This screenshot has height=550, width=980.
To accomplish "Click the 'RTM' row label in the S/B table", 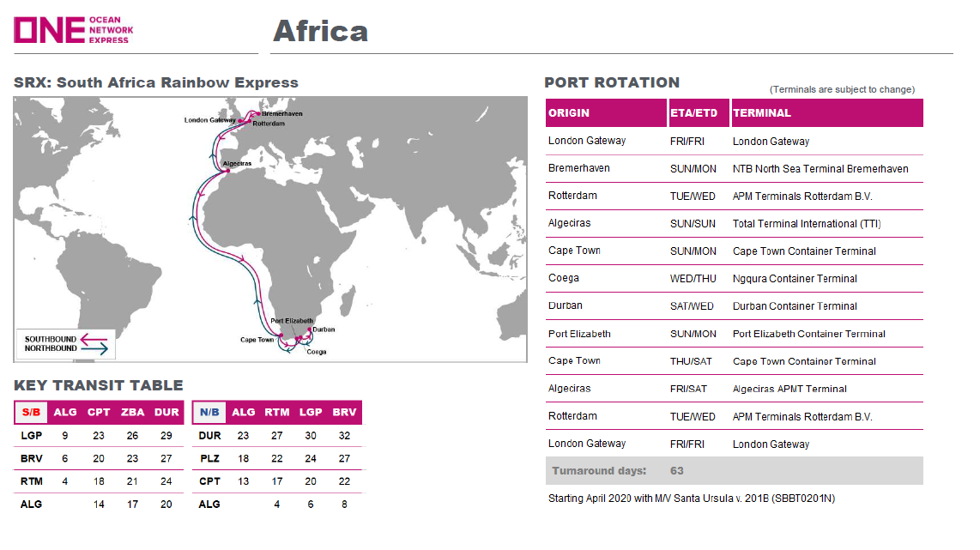I will (x=31, y=481).
